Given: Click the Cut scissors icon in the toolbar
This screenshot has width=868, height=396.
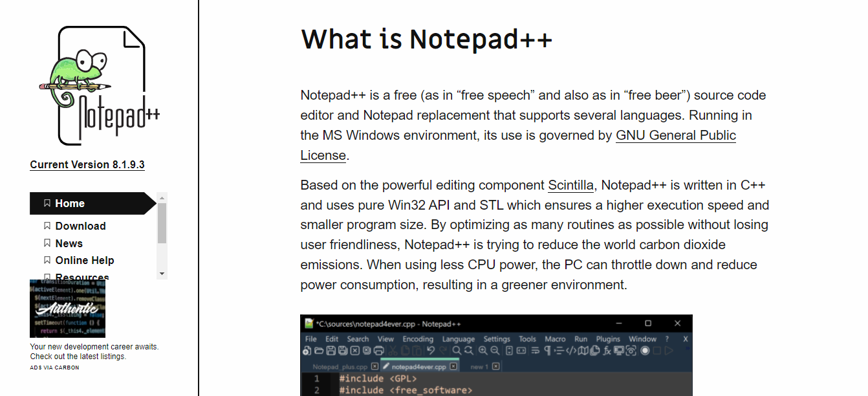Looking at the screenshot, I should point(393,351).
